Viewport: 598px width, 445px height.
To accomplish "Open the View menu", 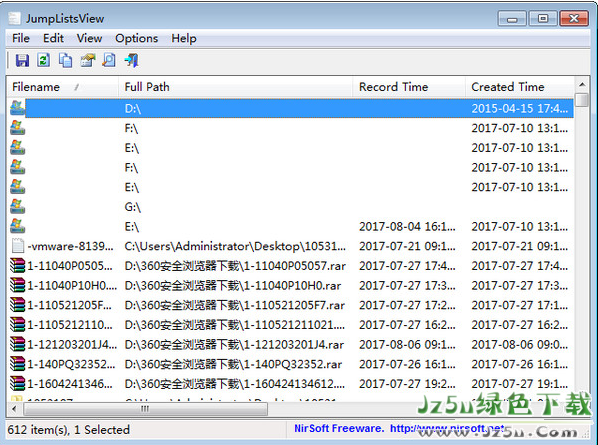I will [x=89, y=38].
